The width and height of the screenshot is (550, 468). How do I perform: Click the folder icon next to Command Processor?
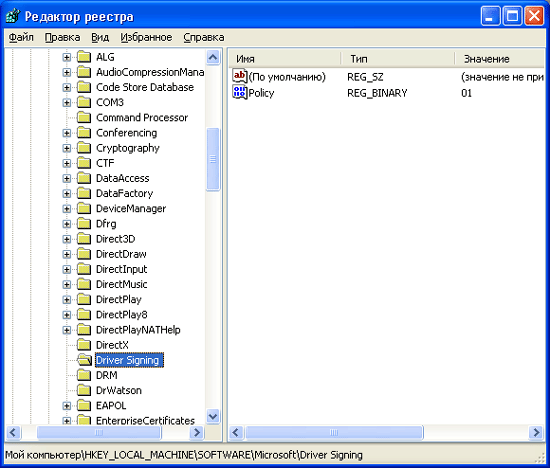(84, 117)
